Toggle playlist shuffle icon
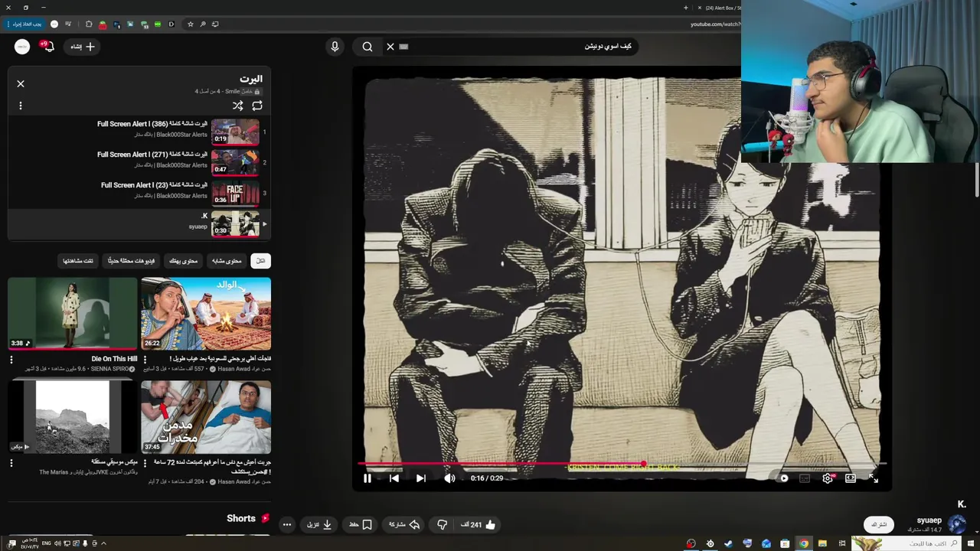980x551 pixels. point(237,106)
